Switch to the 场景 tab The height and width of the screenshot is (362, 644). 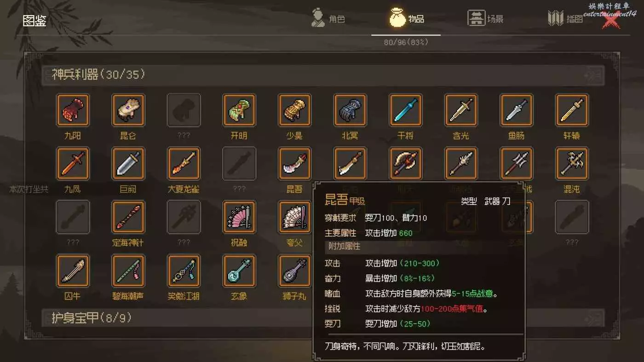[x=486, y=18]
